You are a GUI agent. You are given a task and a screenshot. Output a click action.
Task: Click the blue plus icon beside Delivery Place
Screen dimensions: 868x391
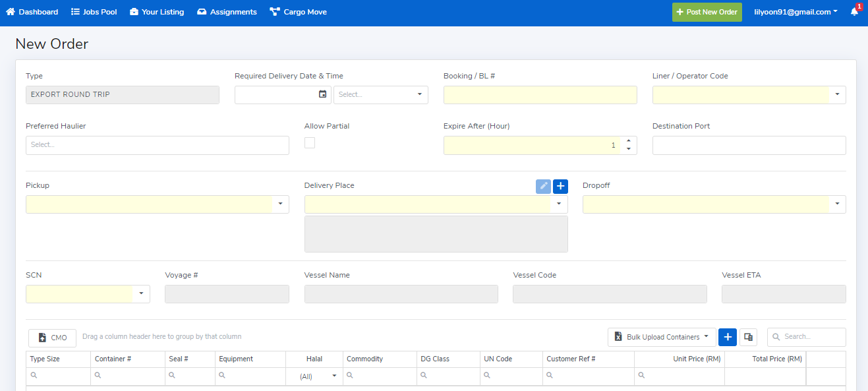(560, 187)
